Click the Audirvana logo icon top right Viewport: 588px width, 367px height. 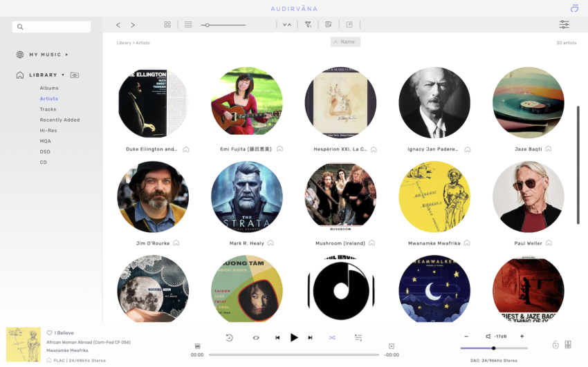pos(574,8)
